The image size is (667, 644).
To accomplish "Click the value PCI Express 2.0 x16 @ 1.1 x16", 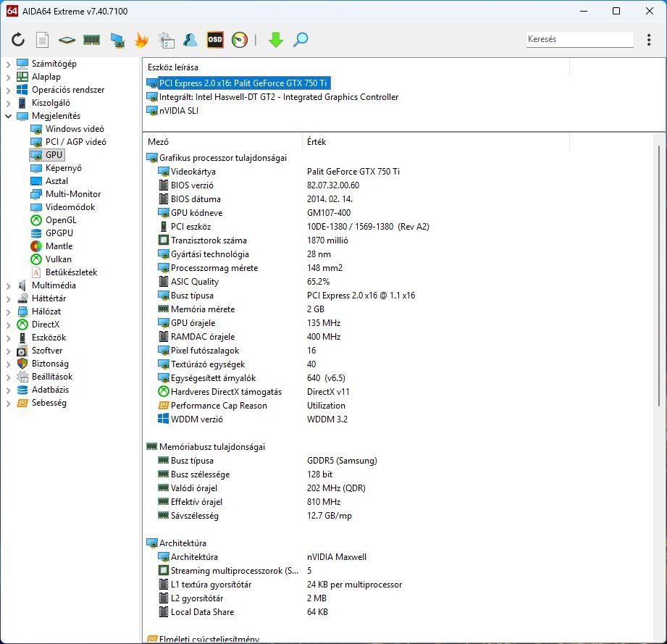I will click(x=361, y=296).
